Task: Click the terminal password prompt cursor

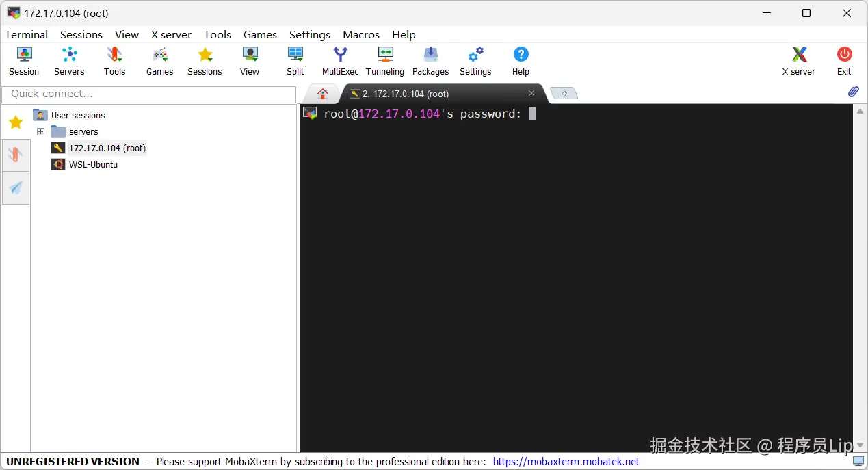Action: [x=532, y=114]
